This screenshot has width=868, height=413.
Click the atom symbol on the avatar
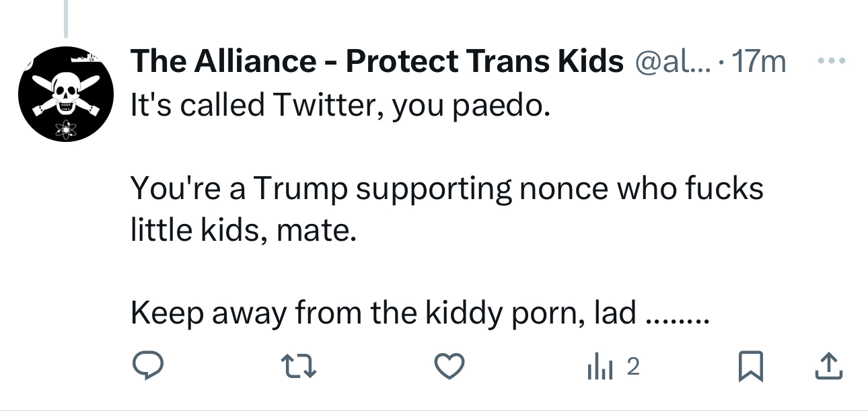pos(65,126)
